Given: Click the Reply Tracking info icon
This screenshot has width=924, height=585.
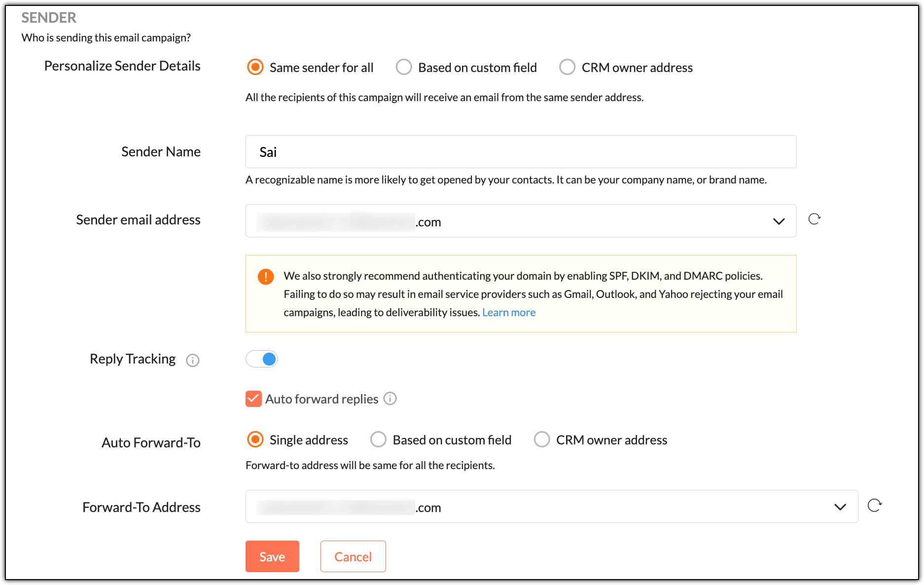Looking at the screenshot, I should (x=193, y=361).
